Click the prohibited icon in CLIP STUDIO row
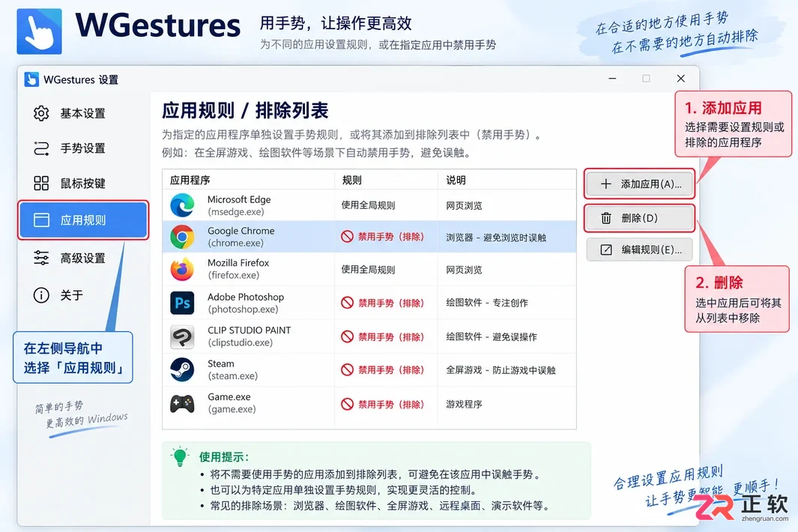The image size is (798, 532). [x=347, y=336]
